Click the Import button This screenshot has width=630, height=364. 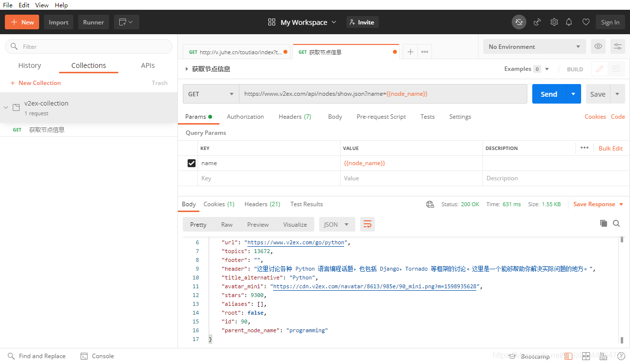tap(59, 22)
